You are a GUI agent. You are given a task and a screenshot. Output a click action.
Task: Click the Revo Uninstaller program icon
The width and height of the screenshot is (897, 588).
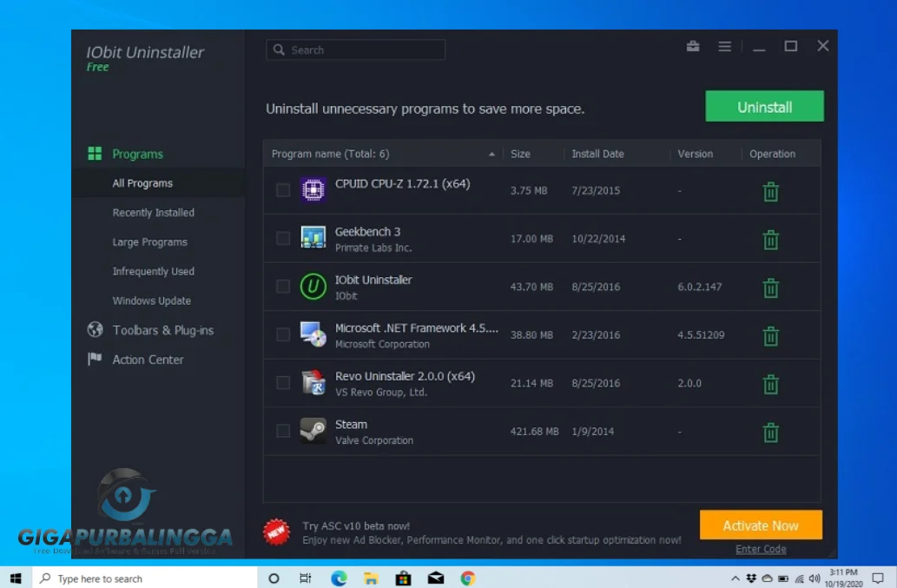[x=313, y=382]
